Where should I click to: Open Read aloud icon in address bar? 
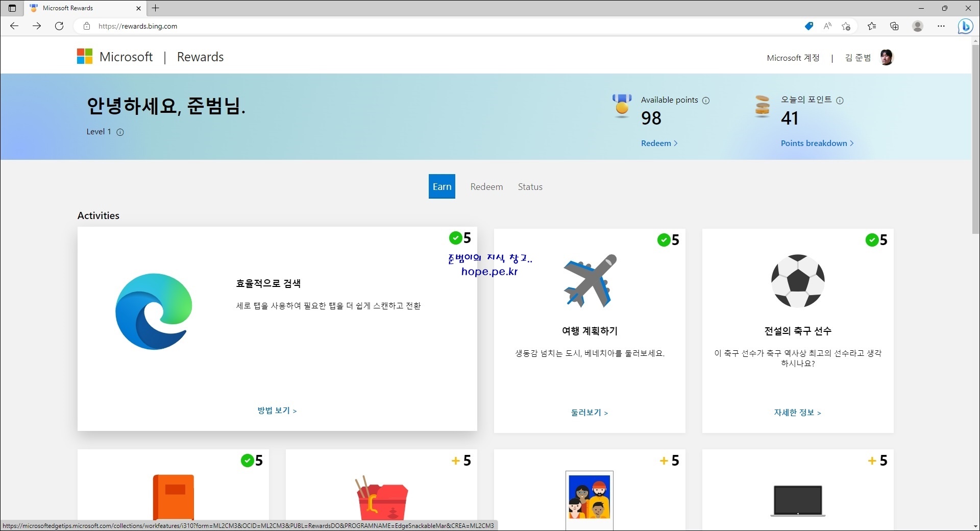click(x=827, y=26)
